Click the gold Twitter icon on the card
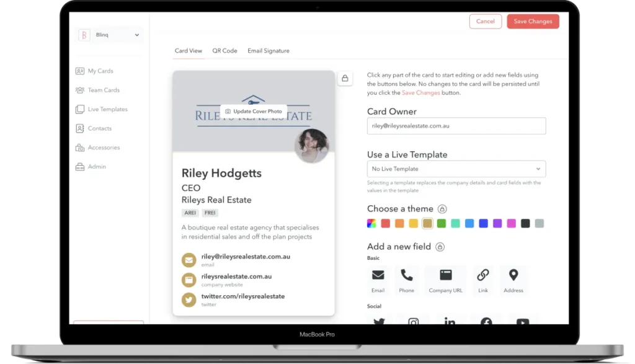Screen dimensions: 635x364 [x=189, y=300]
